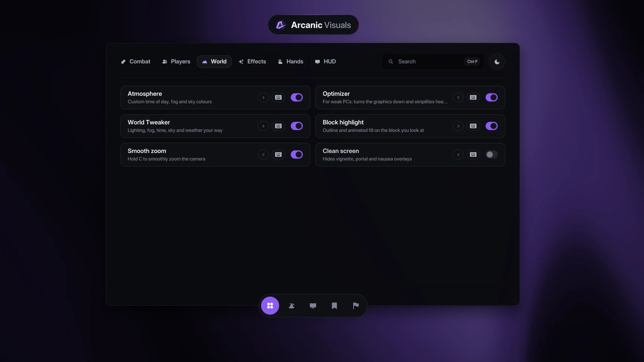Screen dimensions: 644x362
Task: Expand Optimizer settings chevron
Action: 458,97
